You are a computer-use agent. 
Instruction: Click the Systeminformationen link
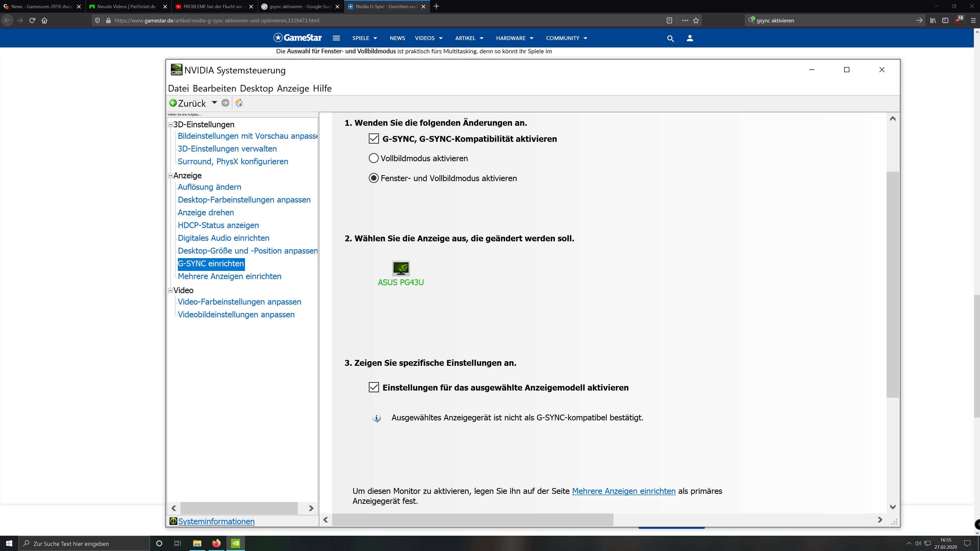pos(216,521)
